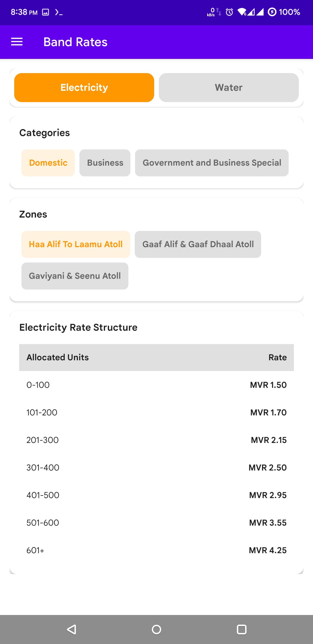Viewport: 313px width, 644px height.
Task: Switch to the Water tab
Action: (229, 88)
